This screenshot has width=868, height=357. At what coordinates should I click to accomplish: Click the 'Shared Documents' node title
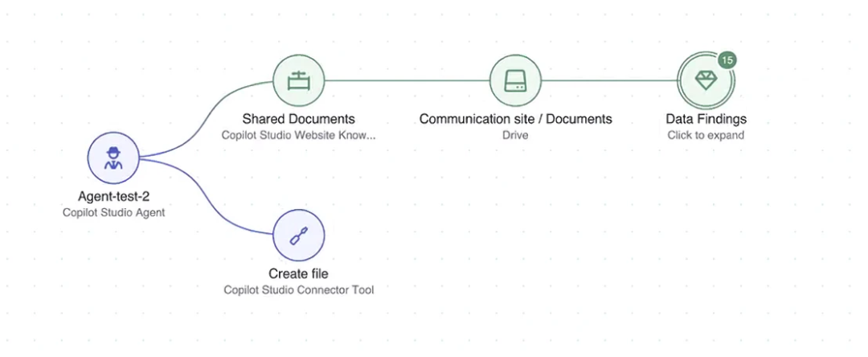pos(298,119)
